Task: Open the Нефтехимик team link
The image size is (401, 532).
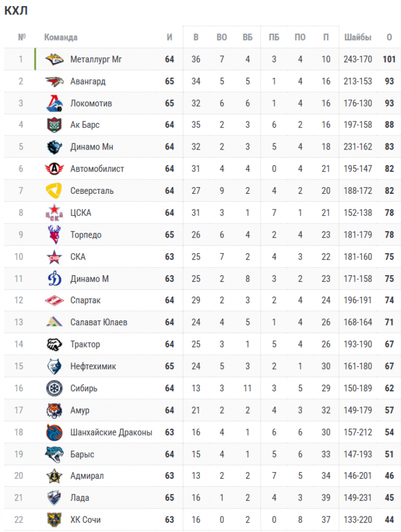Action: [93, 366]
